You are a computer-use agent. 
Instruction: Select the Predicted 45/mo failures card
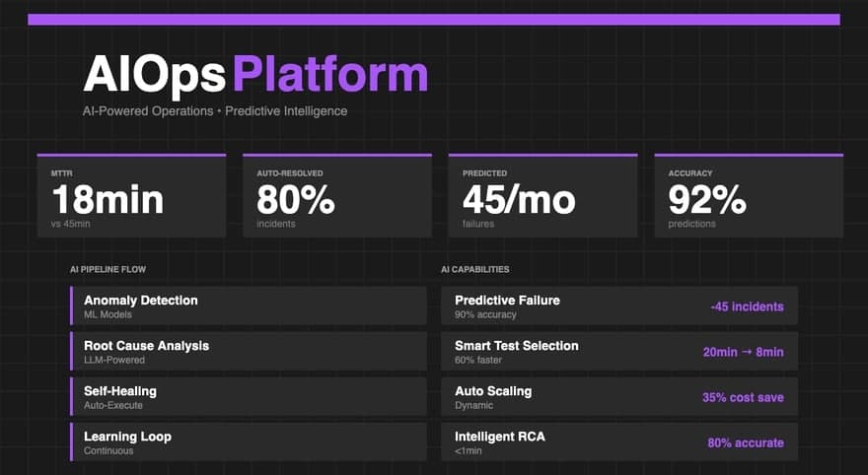pos(542,196)
